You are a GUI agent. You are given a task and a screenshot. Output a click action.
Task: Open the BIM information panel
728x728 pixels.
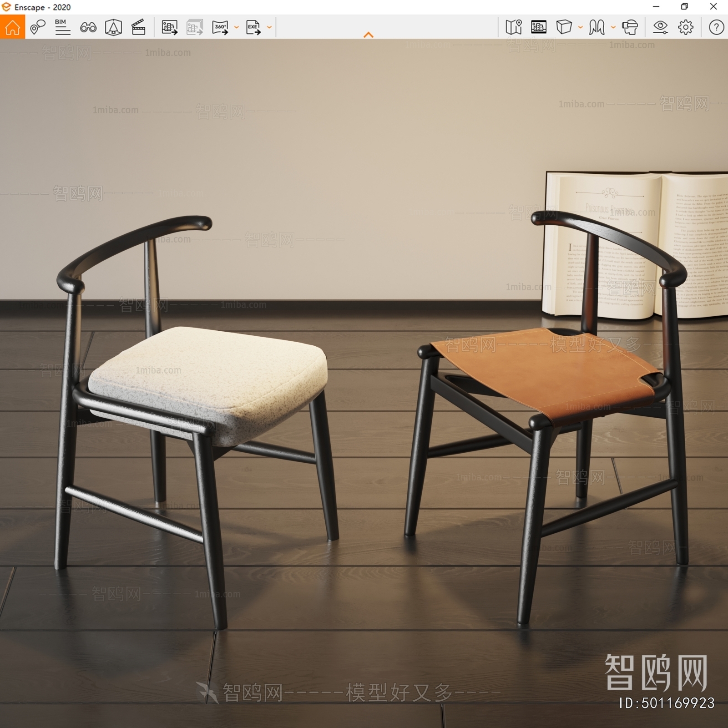click(62, 27)
